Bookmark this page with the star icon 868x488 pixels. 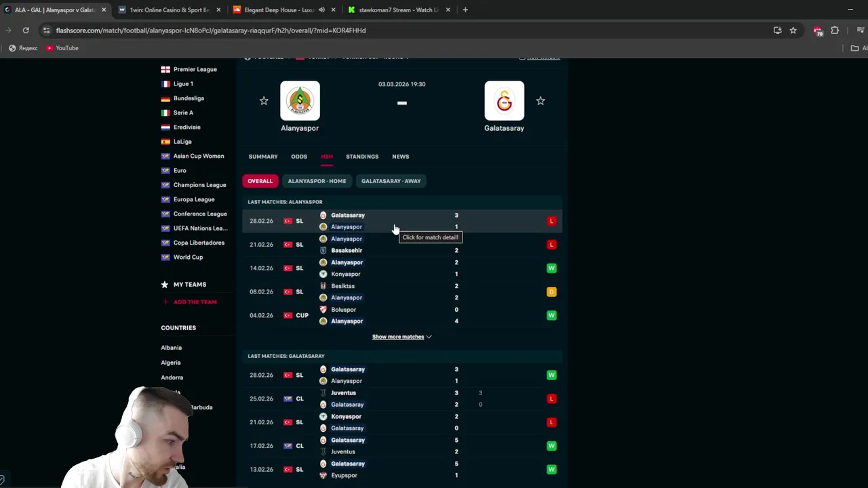[793, 30]
